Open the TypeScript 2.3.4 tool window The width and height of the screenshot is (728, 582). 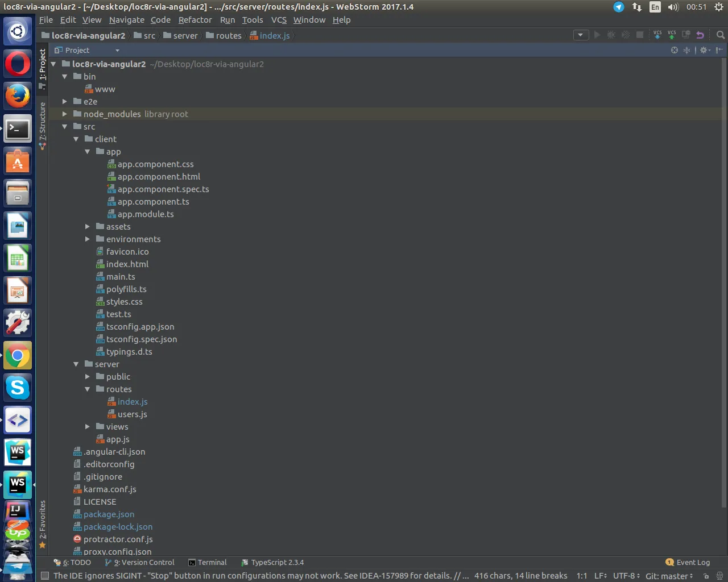point(272,562)
